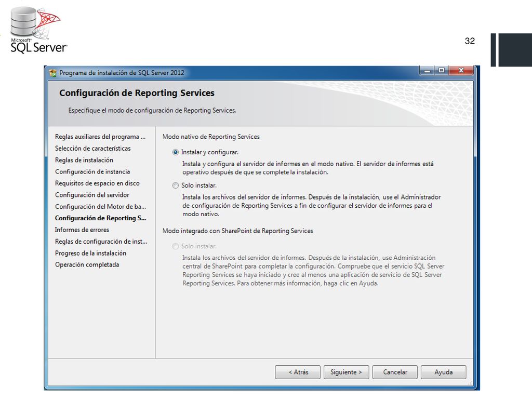Click the 'use el Administrador de configuración' description
The width and height of the screenshot is (532, 399).
[311, 206]
